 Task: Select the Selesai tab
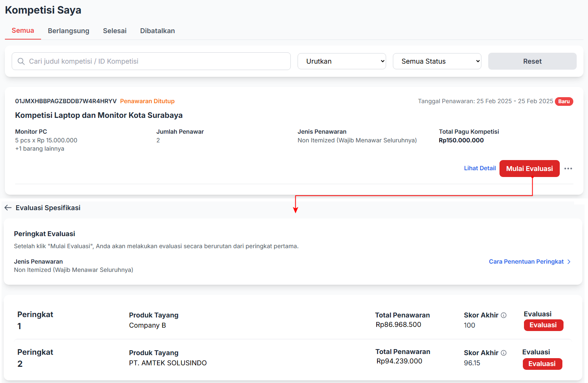115,31
